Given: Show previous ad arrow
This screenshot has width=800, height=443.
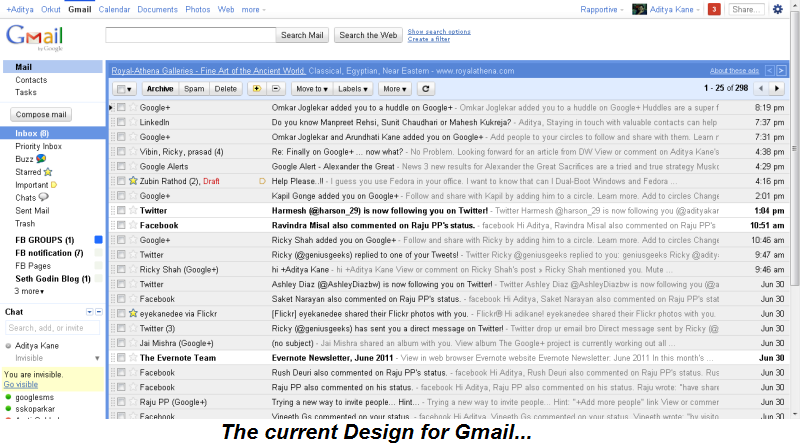Looking at the screenshot, I should (x=770, y=70).
